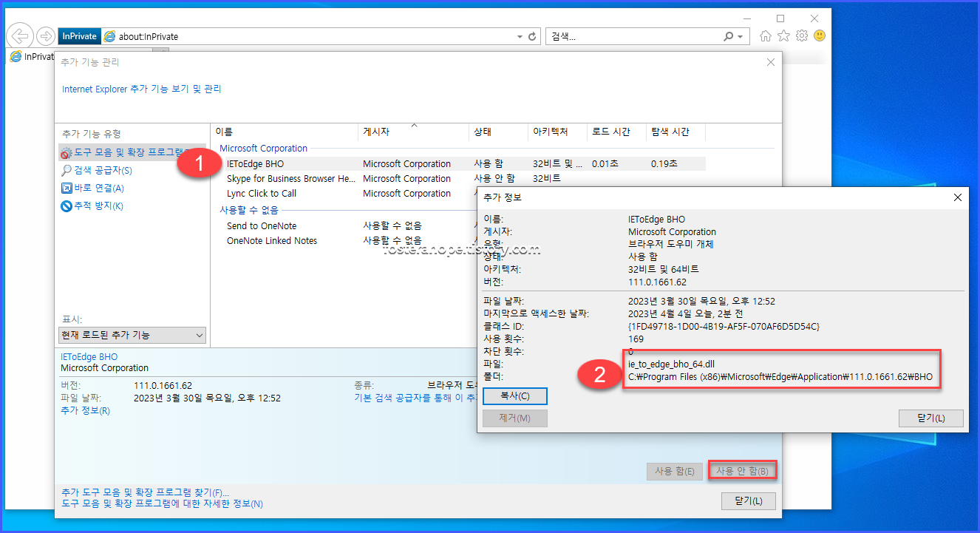Click the InPrivate badge in address bar

[79, 36]
